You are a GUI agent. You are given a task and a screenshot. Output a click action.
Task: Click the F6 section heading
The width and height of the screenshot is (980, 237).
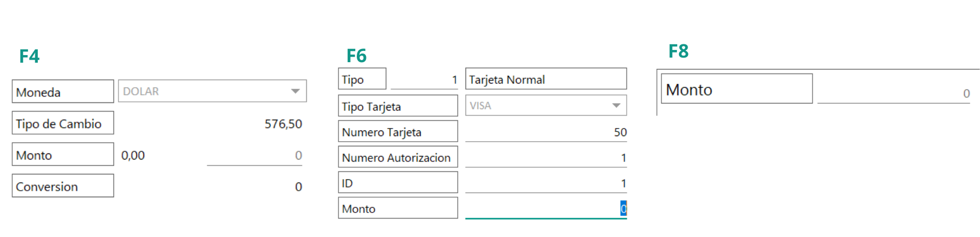click(x=356, y=56)
